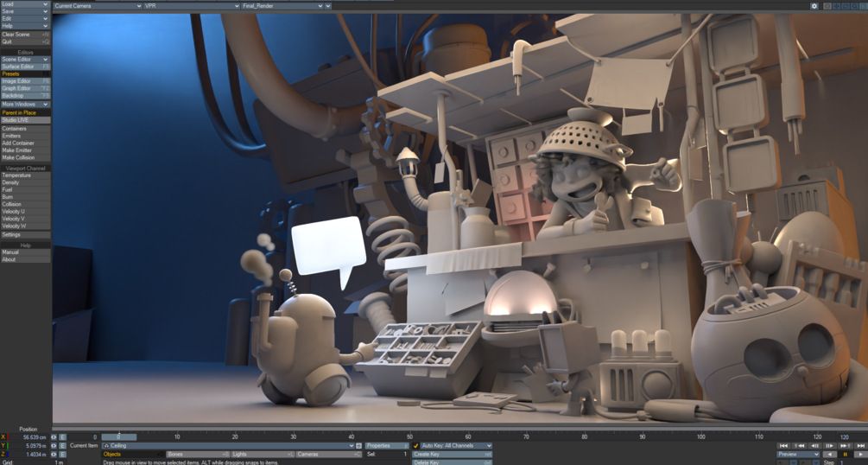Click the viewport zoom magnifier icon
The width and height of the screenshot is (868, 465).
point(855,6)
